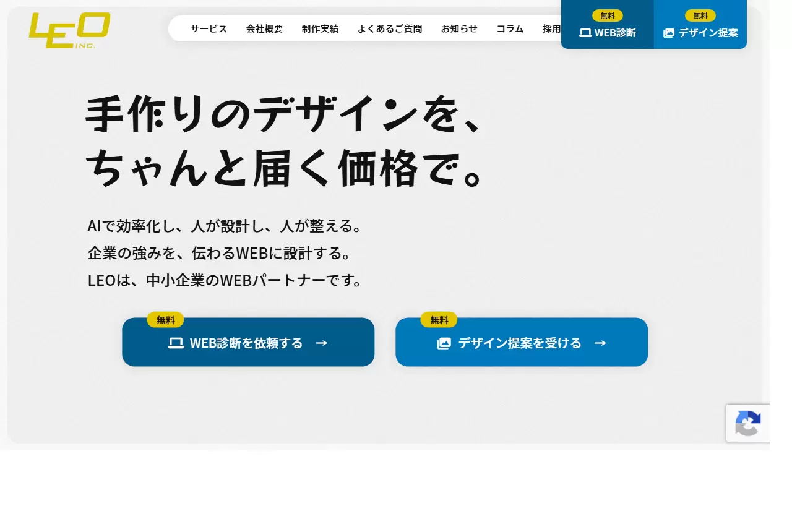This screenshot has height=532, width=792.
Task: Click 無料 badge on WEB診断を依頼する button
Action: click(x=165, y=320)
